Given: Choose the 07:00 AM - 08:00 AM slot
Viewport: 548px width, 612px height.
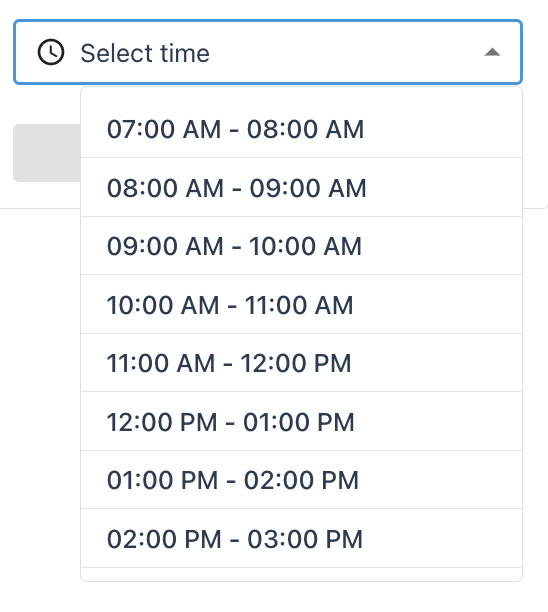Looking at the screenshot, I should (x=301, y=129).
